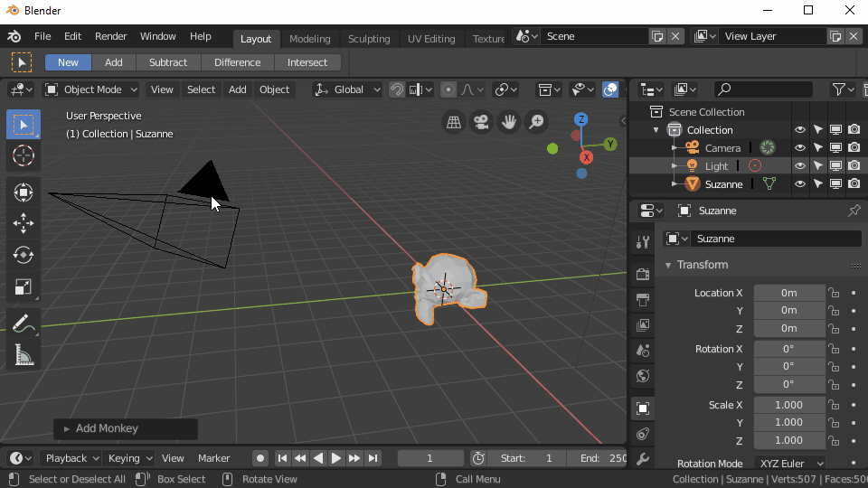Image resolution: width=868 pixels, height=488 pixels.
Task: Switch to the UV Editing workspace tab
Action: click(x=431, y=39)
